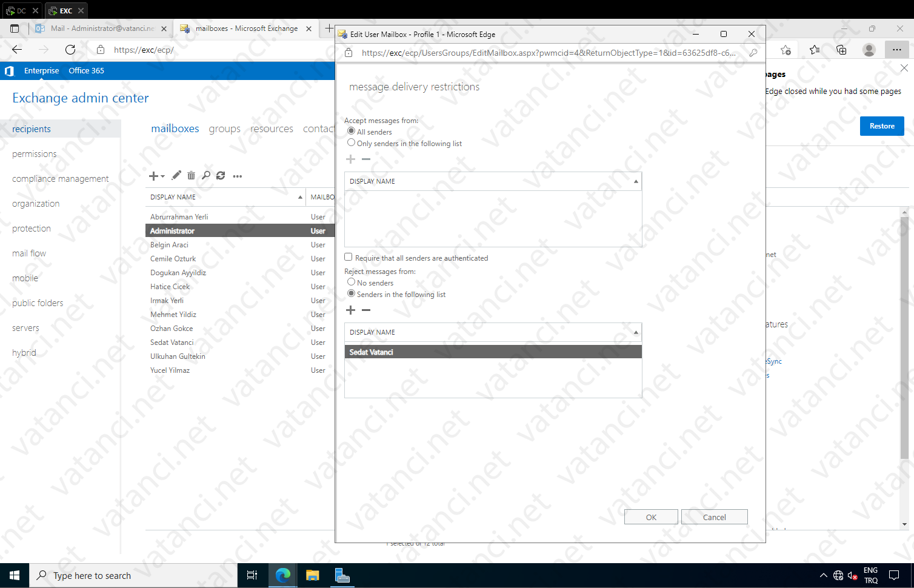Open mail flow in the sidebar
Image resolution: width=914 pixels, height=588 pixels.
[29, 253]
